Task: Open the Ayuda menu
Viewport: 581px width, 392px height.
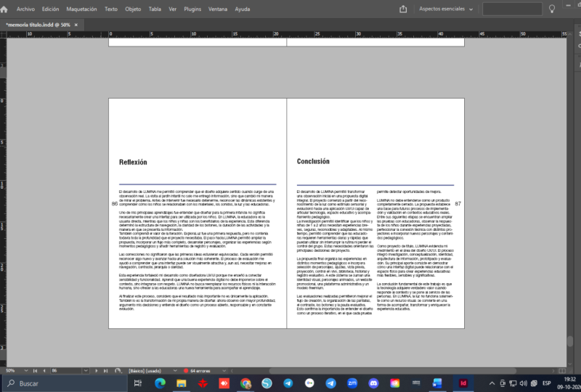Action: [x=243, y=9]
